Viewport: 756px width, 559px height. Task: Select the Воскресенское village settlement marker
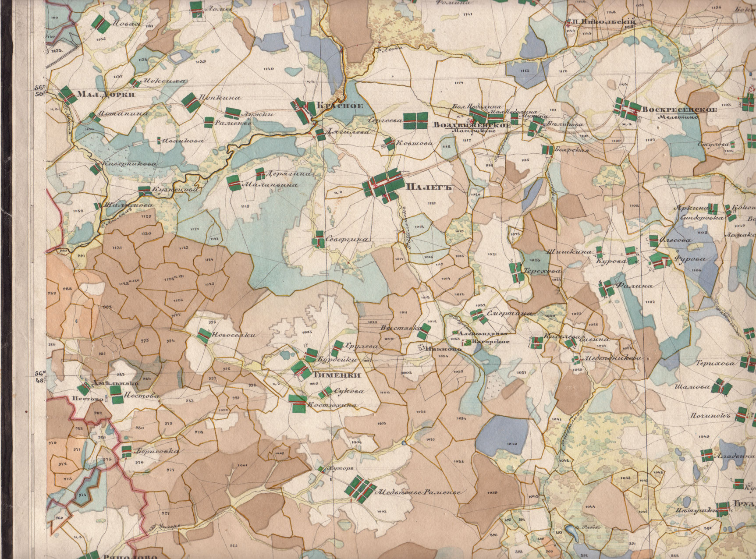627,108
